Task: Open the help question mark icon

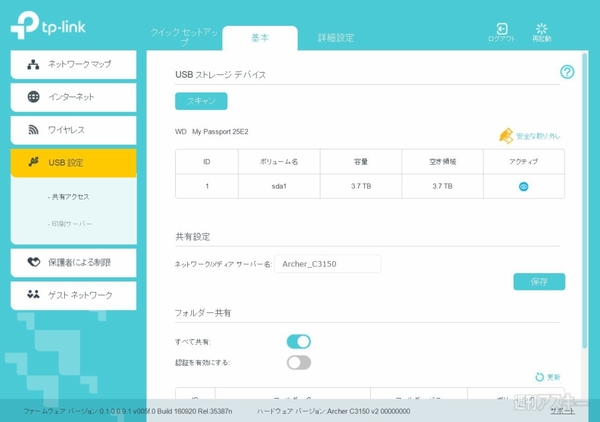Action: (x=567, y=72)
